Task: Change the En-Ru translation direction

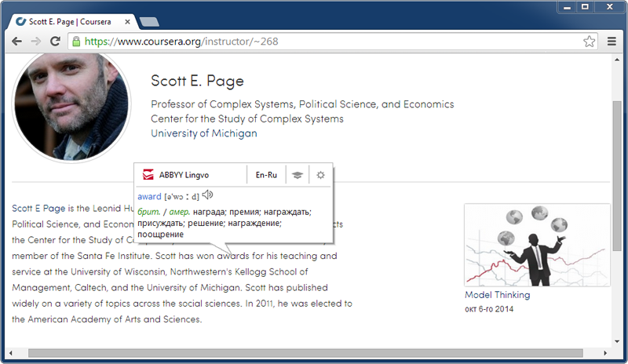Action: [x=266, y=175]
